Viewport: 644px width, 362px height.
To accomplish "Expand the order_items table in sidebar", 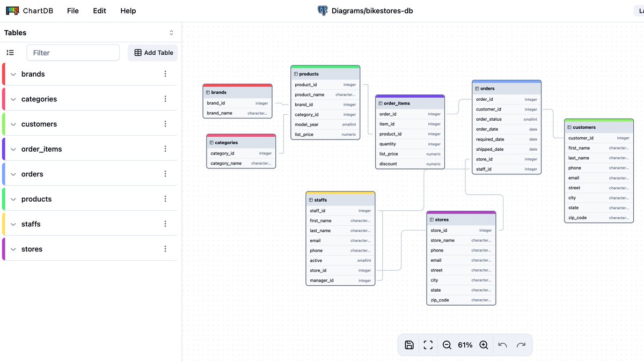I will 13,149.
